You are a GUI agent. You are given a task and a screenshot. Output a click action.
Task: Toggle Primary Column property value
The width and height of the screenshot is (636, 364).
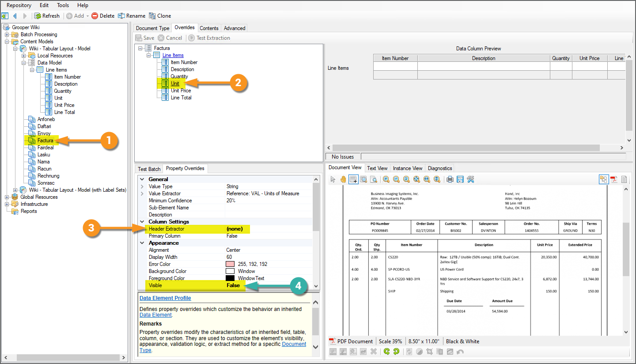coord(232,236)
